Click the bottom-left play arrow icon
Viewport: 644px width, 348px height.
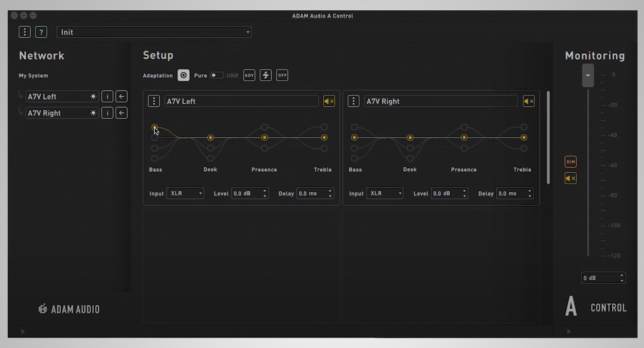(23, 331)
